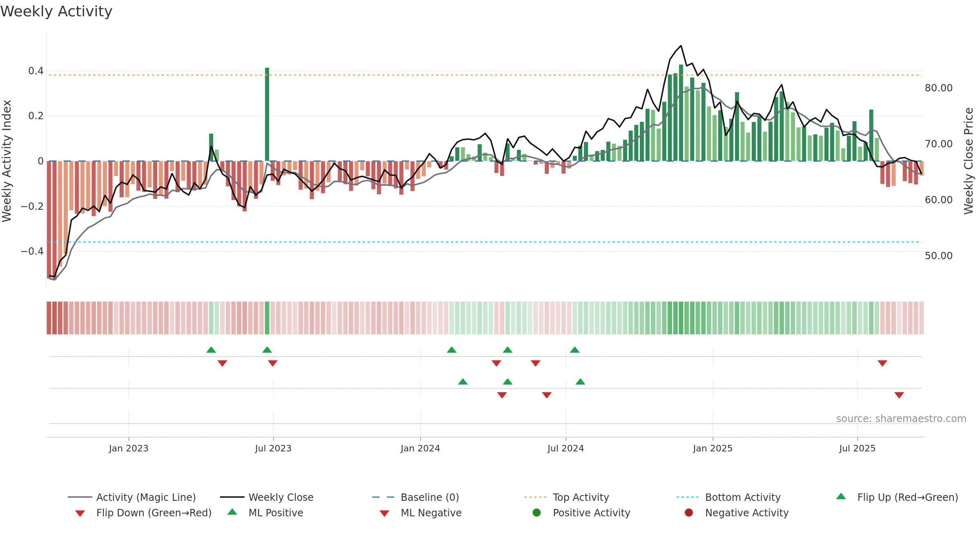Click the 60.00 price axis label
This screenshot has height=551, width=980.
pos(939,200)
